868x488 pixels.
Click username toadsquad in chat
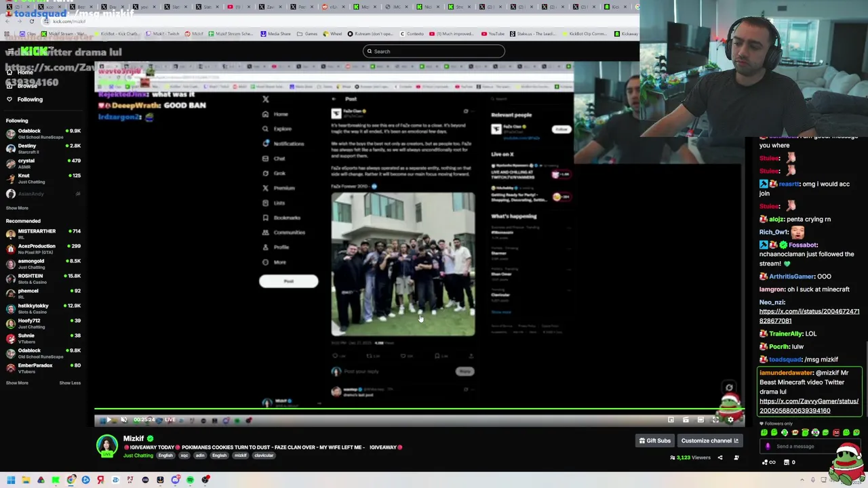pos(785,360)
